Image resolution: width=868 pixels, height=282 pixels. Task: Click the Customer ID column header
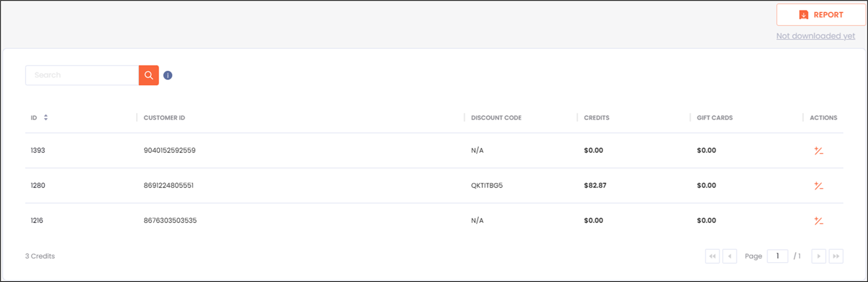pyautogui.click(x=164, y=118)
